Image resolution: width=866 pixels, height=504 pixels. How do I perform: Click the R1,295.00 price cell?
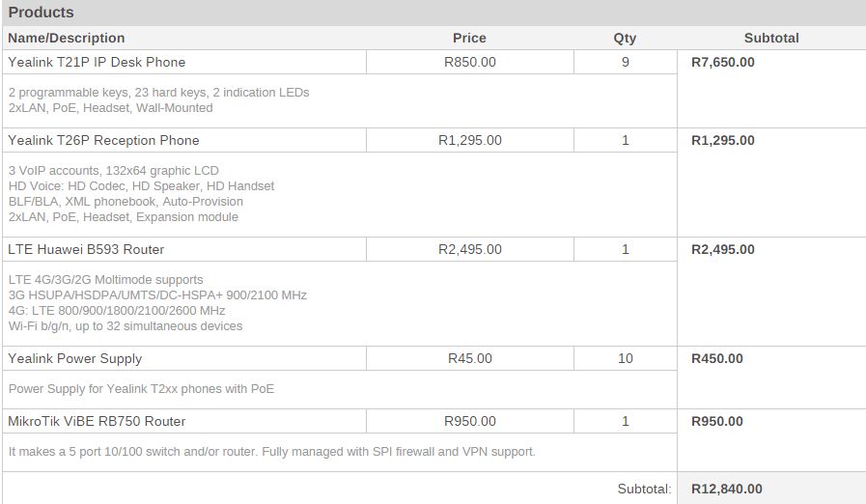pos(469,140)
